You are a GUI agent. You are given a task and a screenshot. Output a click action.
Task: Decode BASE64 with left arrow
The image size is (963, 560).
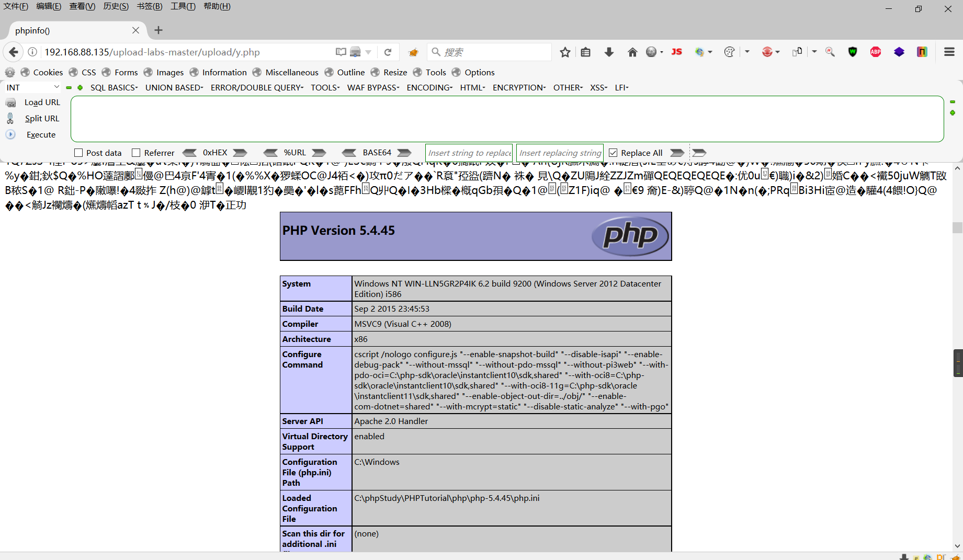coord(349,153)
